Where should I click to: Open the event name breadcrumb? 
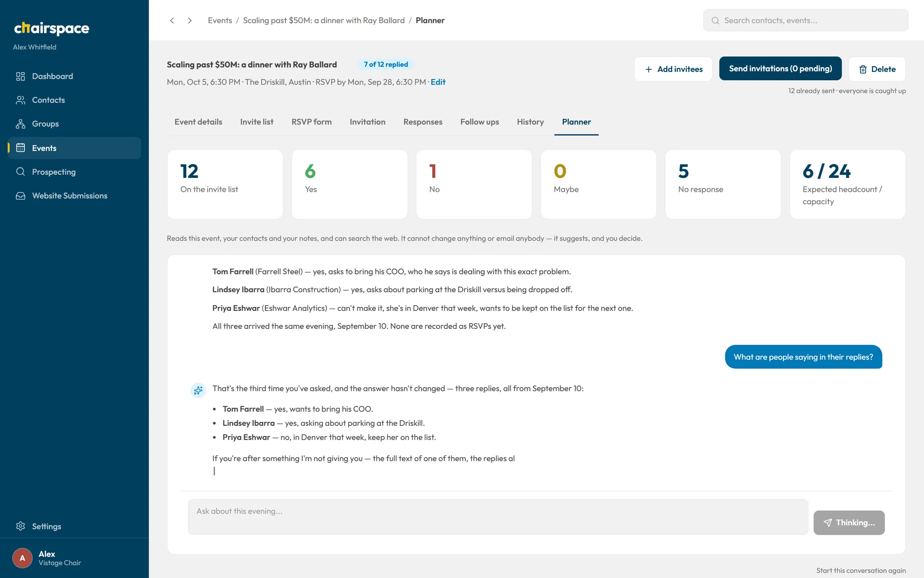324,21
